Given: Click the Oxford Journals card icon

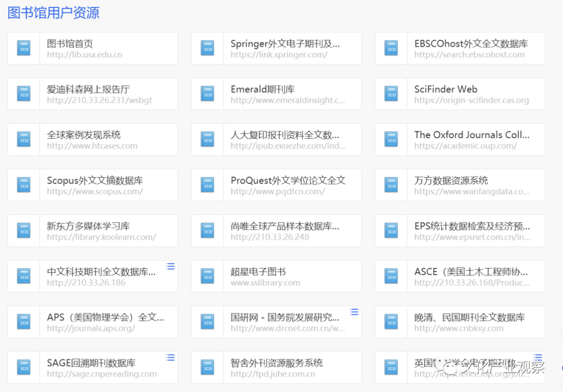Looking at the screenshot, I should pos(391,139).
